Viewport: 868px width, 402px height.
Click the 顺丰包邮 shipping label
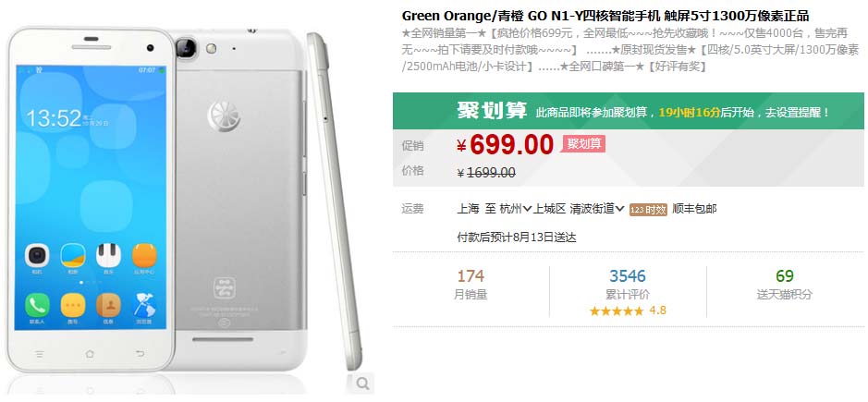tap(694, 209)
